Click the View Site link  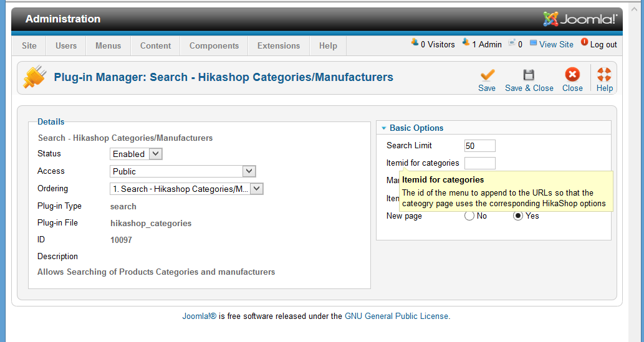point(556,44)
